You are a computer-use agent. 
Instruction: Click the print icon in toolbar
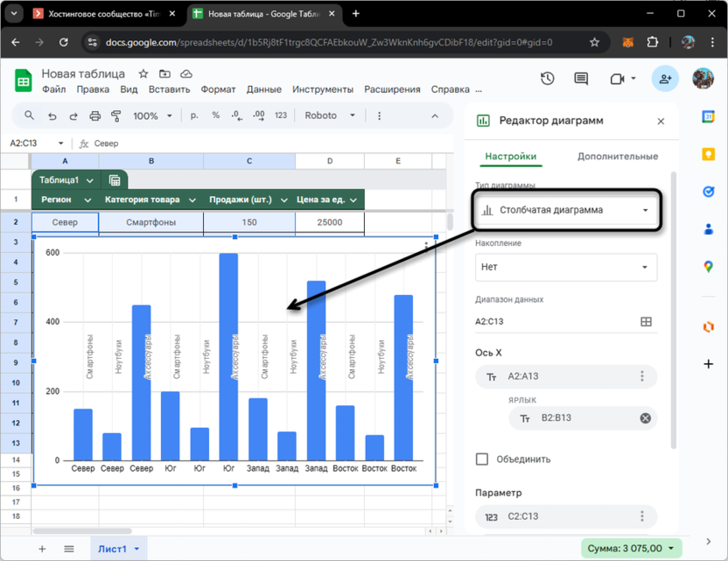point(94,116)
